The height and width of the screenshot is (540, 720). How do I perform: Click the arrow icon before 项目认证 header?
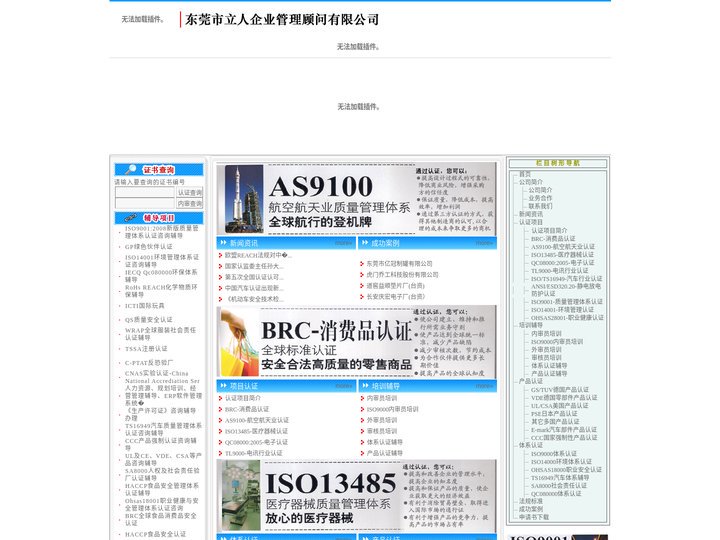(224, 386)
